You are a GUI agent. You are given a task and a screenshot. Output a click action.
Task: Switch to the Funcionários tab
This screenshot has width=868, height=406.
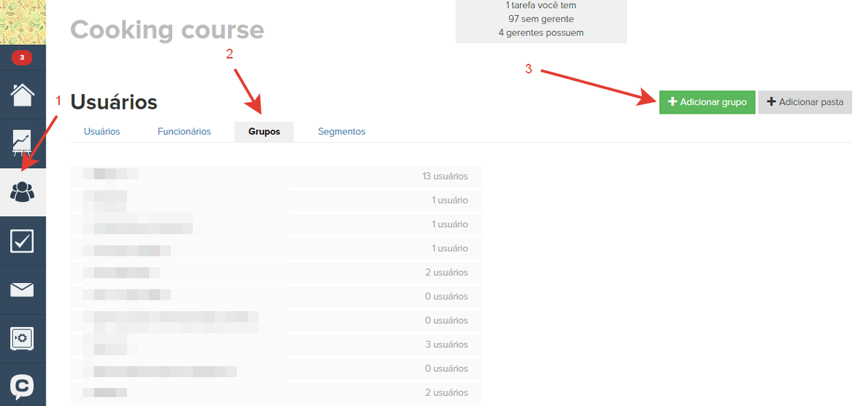point(184,132)
